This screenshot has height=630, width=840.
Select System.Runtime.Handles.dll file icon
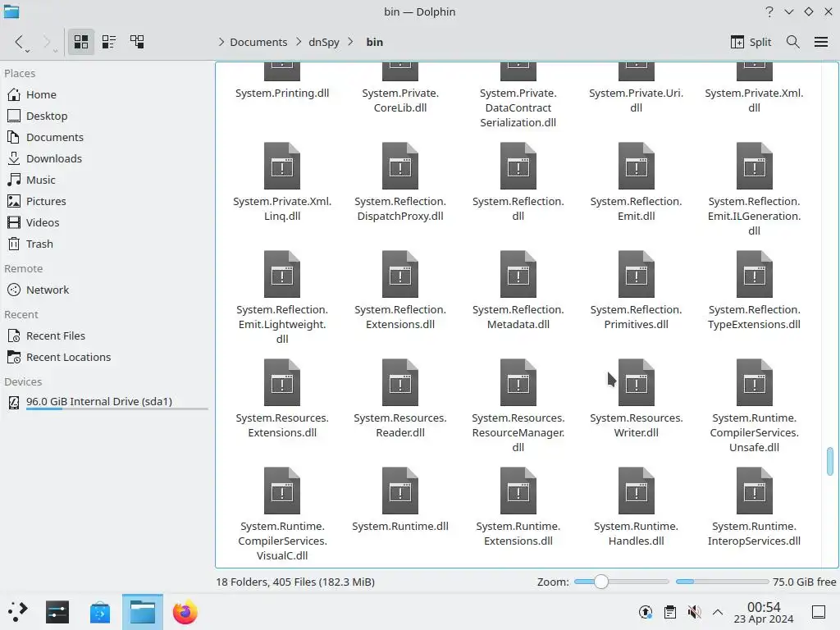tap(637, 491)
